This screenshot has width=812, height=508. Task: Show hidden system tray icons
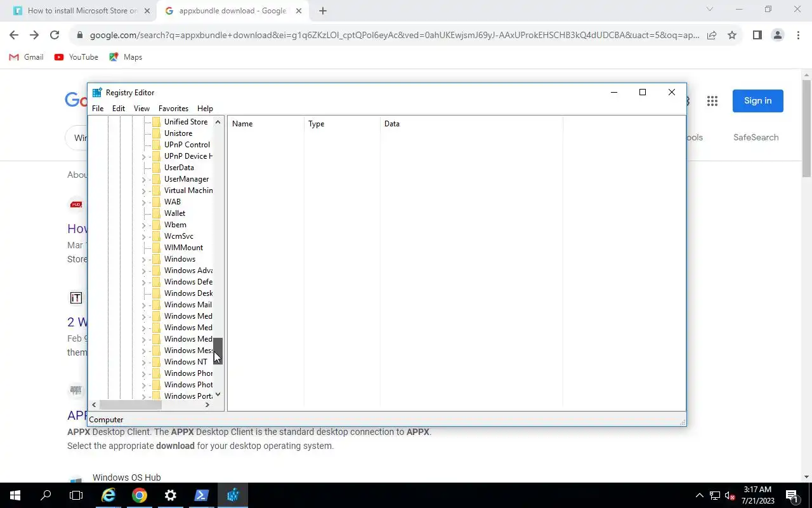tap(700, 495)
